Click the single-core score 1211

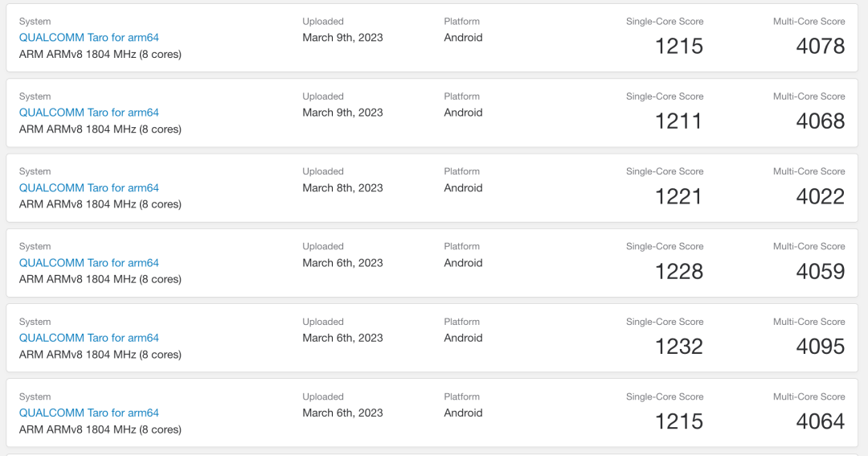click(678, 121)
